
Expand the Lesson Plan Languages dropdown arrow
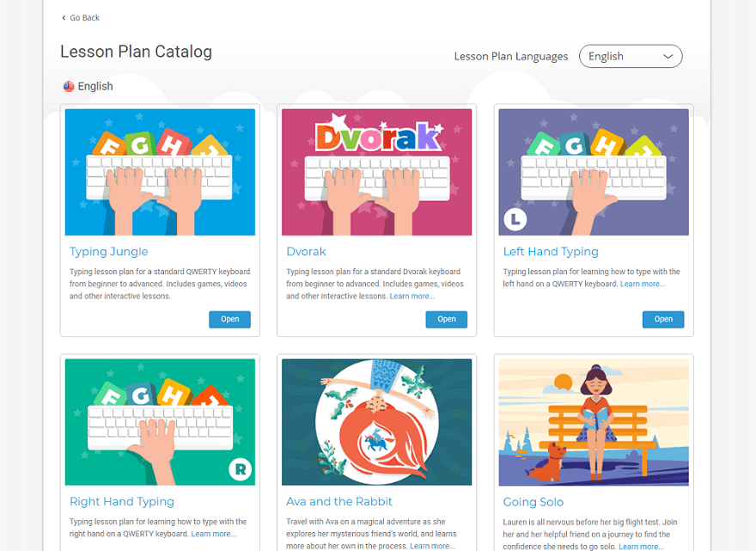[668, 57]
